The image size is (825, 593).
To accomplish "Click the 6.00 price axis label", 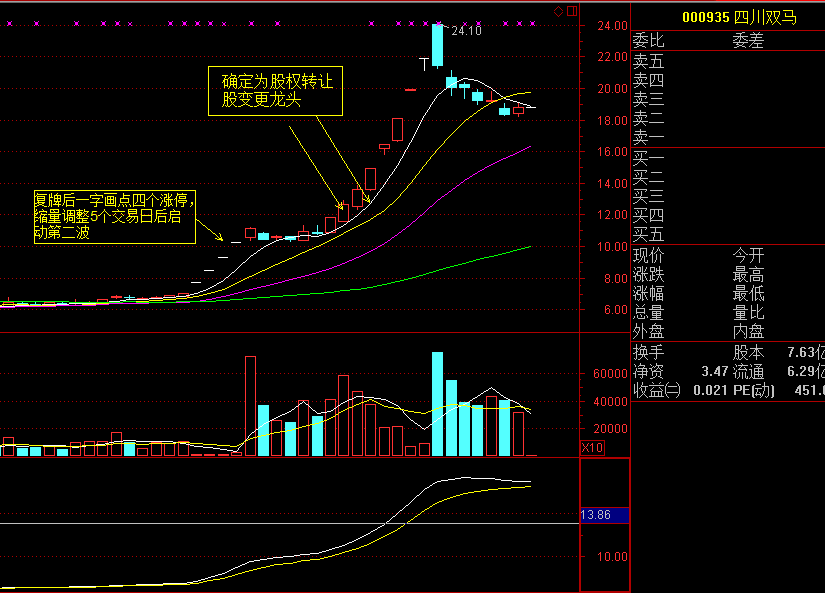I will point(616,310).
